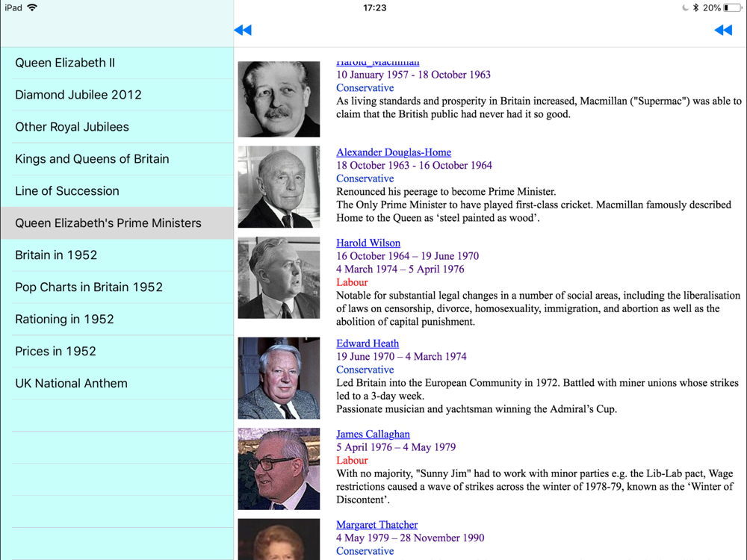Tap Harold Wilson's portrait photo
747x560 pixels.
pos(279,278)
